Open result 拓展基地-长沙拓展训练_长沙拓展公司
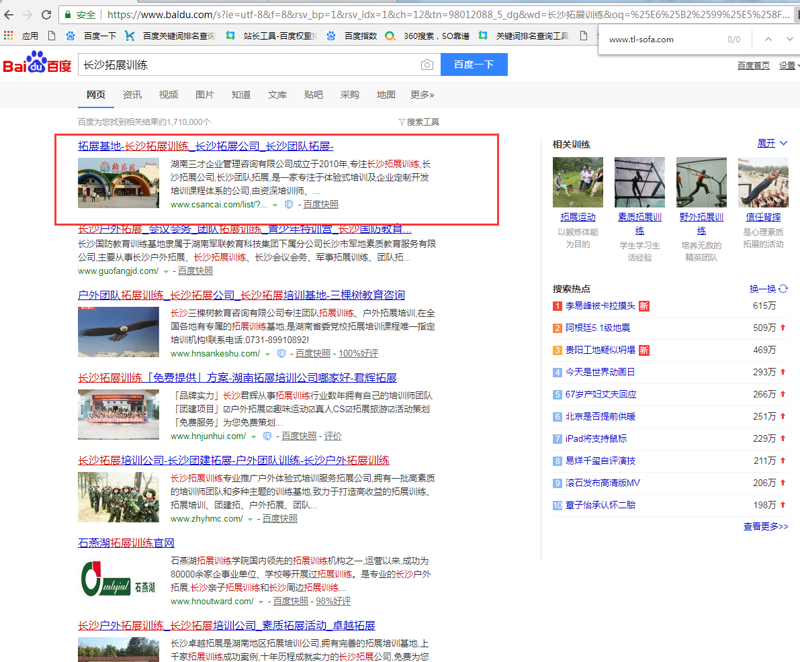The width and height of the screenshot is (800, 662). (206, 146)
